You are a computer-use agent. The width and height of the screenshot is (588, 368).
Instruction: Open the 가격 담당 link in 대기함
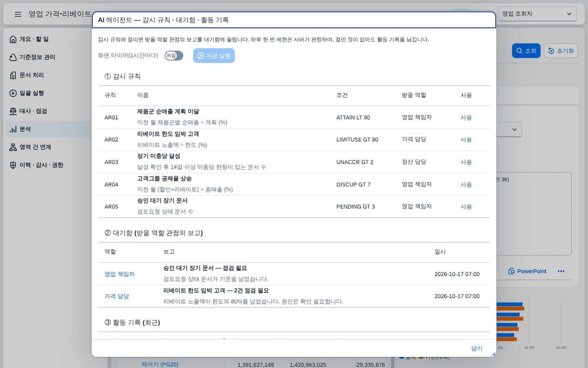[x=117, y=296]
